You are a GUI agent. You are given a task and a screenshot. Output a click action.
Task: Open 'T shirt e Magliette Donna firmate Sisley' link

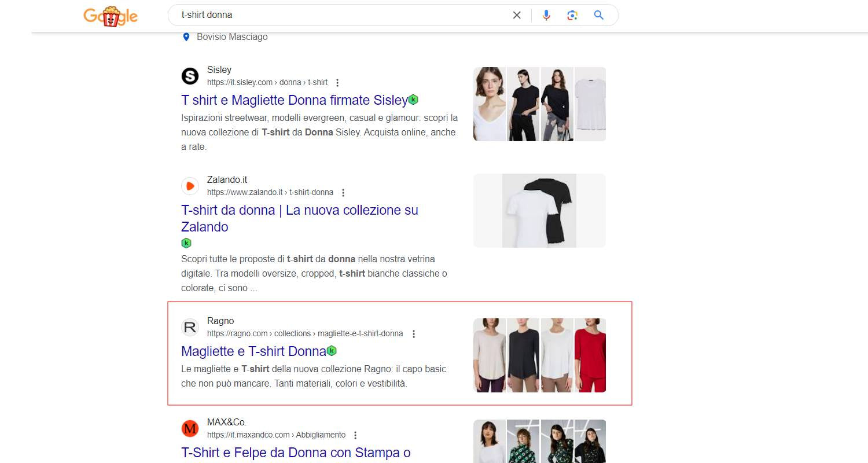click(295, 100)
